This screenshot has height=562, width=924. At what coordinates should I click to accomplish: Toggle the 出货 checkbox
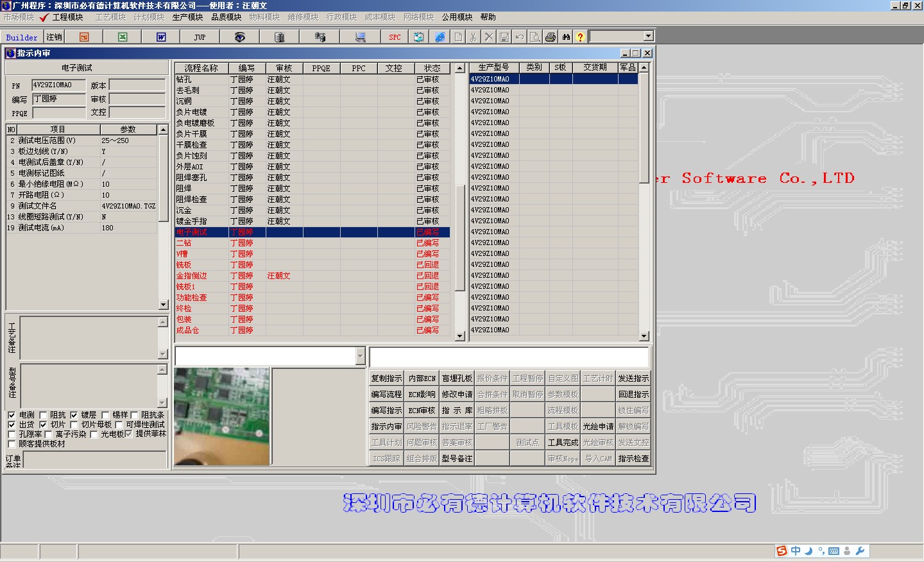click(12, 425)
